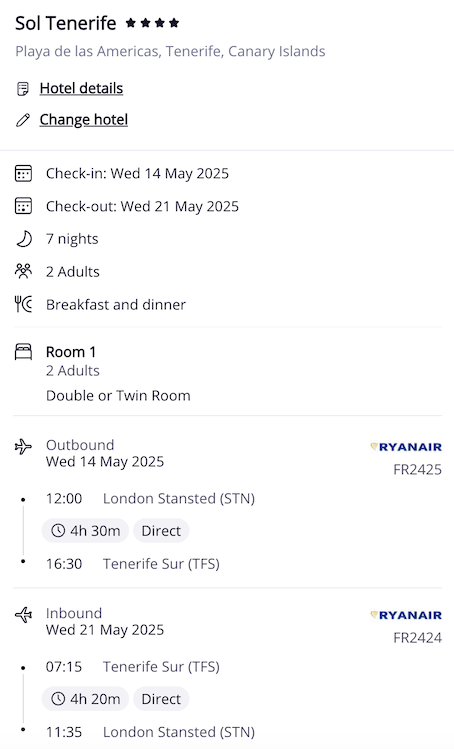Click the pencil edit icon
Image resolution: width=454 pixels, height=749 pixels.
click(x=22, y=120)
